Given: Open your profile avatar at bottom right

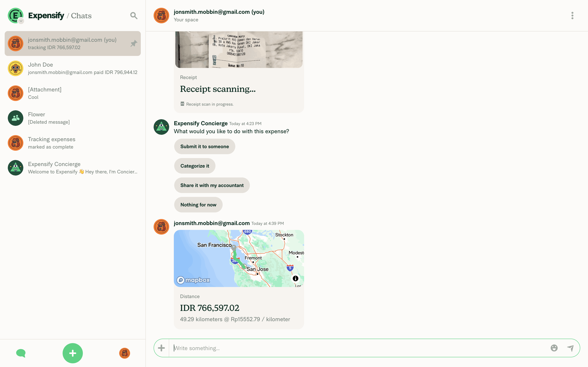Looking at the screenshot, I should point(124,353).
